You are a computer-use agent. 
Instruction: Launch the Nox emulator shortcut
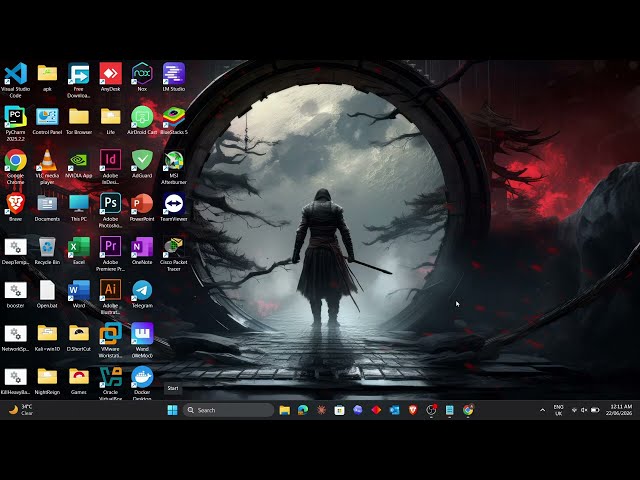(x=142, y=77)
